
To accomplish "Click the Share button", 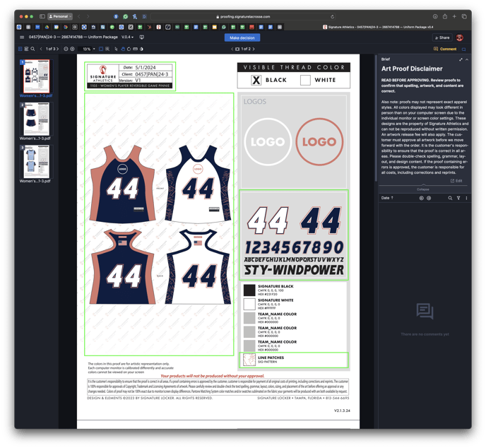I will [x=442, y=37].
